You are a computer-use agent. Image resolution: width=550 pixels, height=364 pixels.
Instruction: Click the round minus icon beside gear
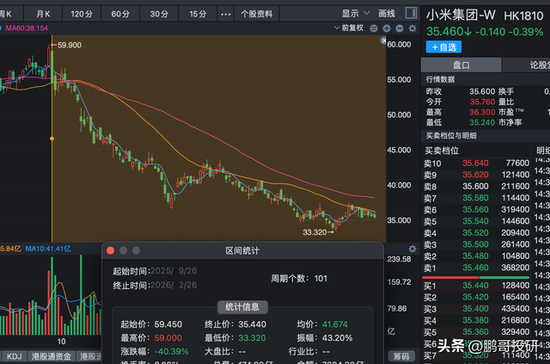pyautogui.click(x=400, y=28)
